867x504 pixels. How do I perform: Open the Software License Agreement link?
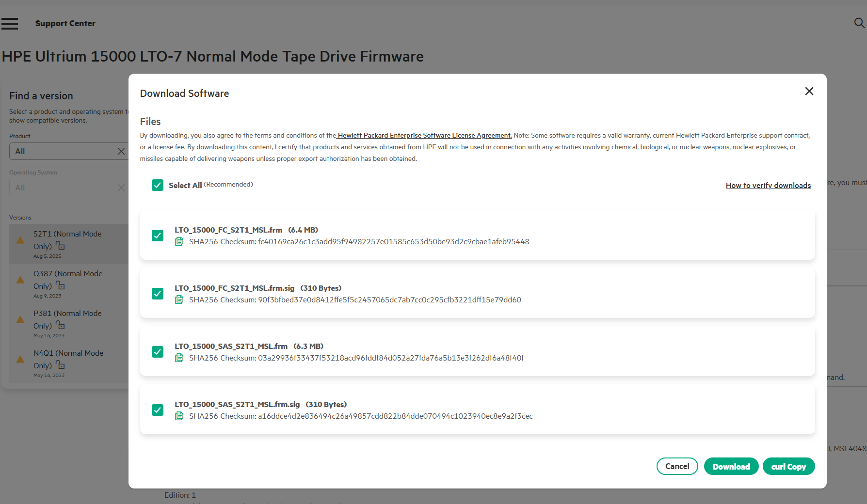[x=424, y=136]
